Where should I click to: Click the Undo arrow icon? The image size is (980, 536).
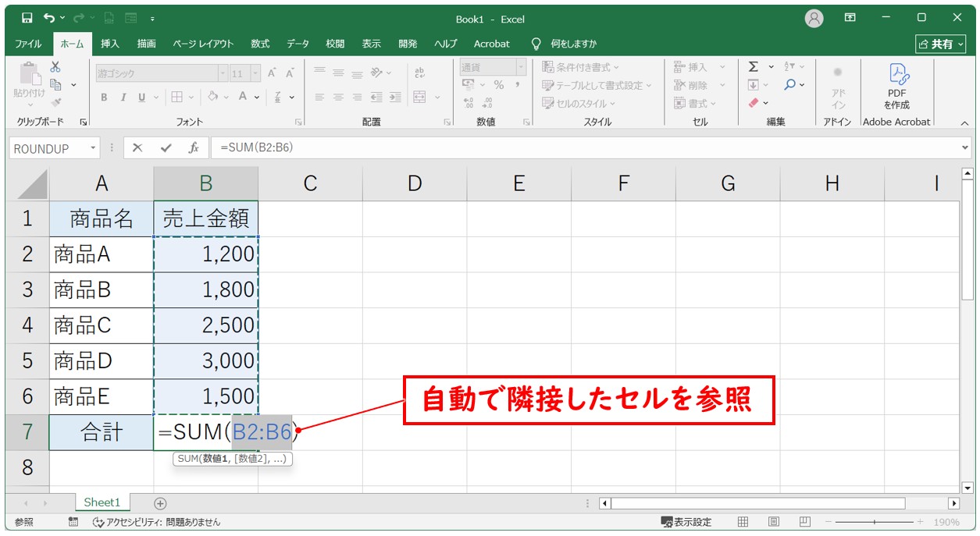(50, 18)
